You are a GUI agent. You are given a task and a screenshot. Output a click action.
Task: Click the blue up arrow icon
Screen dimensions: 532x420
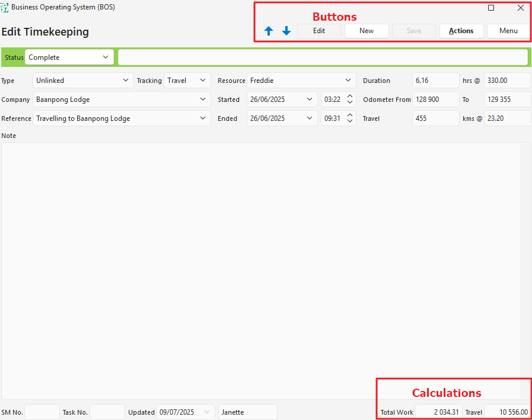269,31
